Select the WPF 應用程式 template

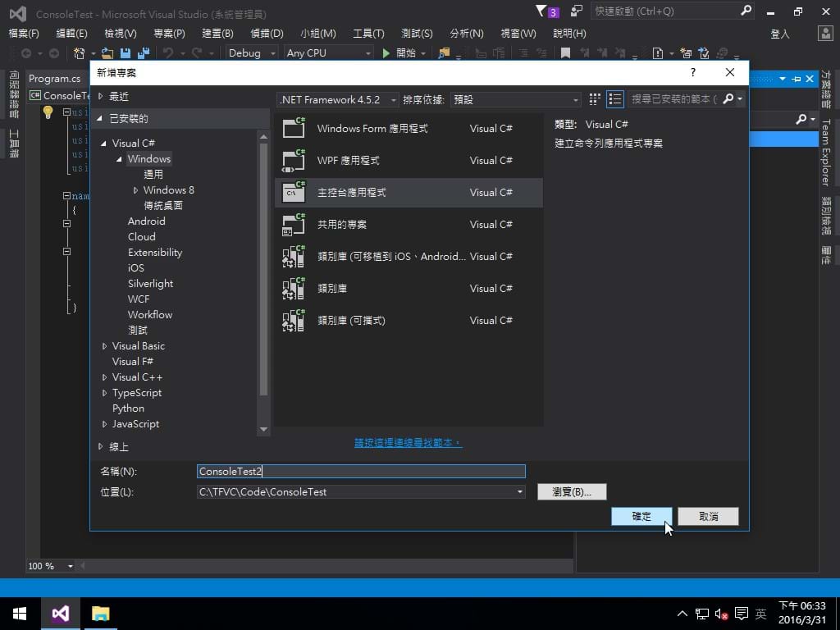click(409, 161)
